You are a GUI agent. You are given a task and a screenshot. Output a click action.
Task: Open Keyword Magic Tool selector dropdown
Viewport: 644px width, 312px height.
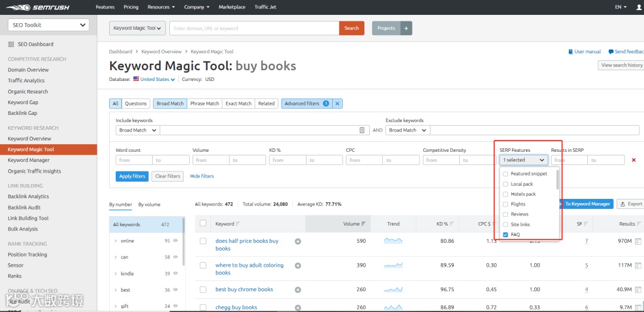tap(137, 29)
